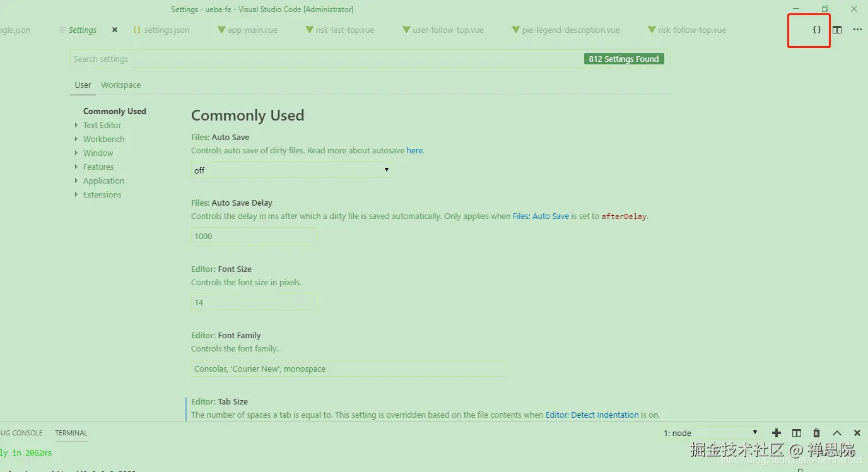This screenshot has width=868, height=472.
Task: Open the pie-legend-description.vue tab
Action: click(566, 30)
